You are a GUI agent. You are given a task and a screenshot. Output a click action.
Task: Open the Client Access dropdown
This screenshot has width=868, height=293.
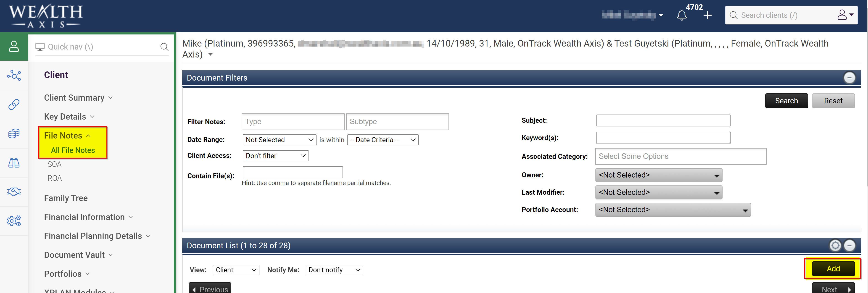pos(275,156)
